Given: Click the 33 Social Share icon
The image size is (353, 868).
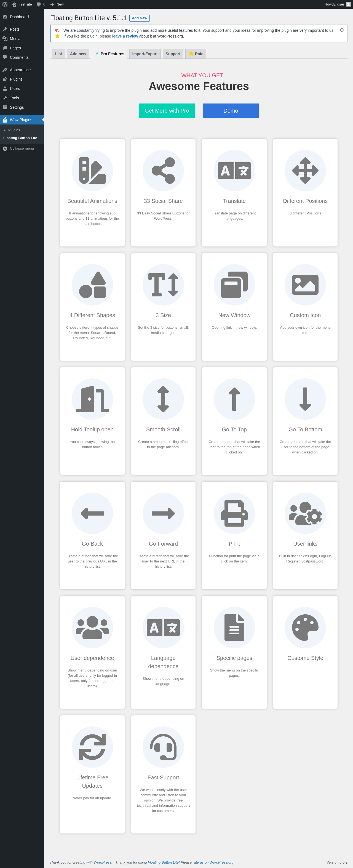Looking at the screenshot, I should 163,171.
